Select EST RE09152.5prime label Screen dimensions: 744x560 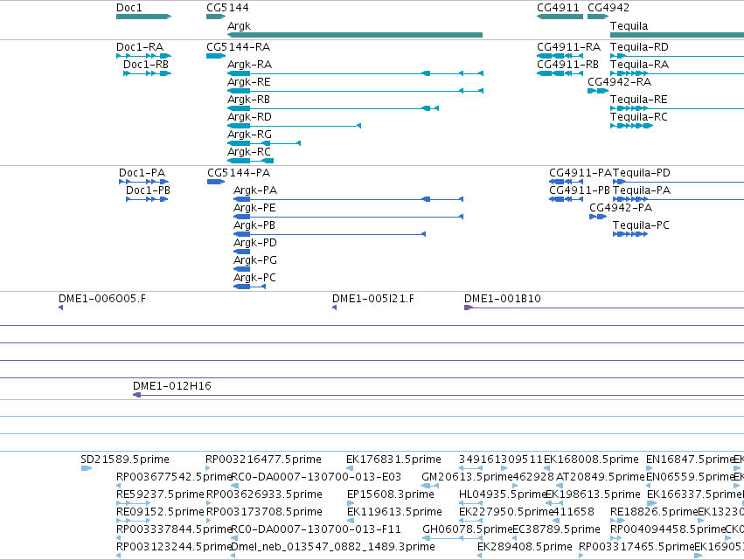(x=160, y=512)
